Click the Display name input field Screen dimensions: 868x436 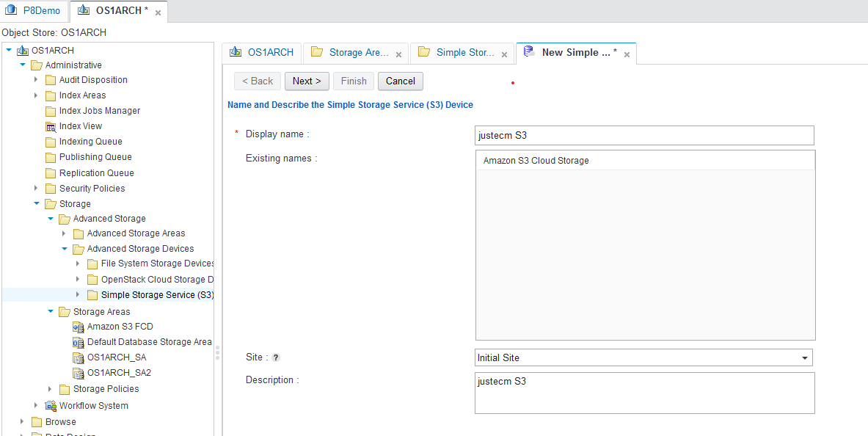[x=644, y=135]
